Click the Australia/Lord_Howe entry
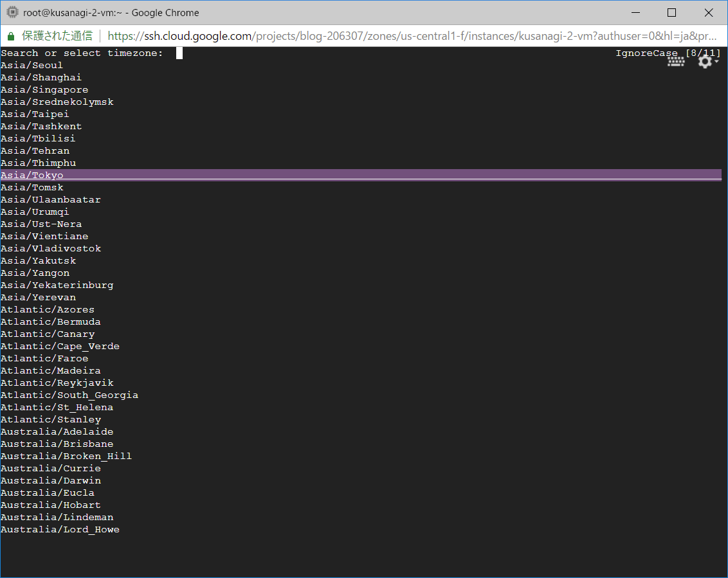The height and width of the screenshot is (578, 728). pos(60,529)
